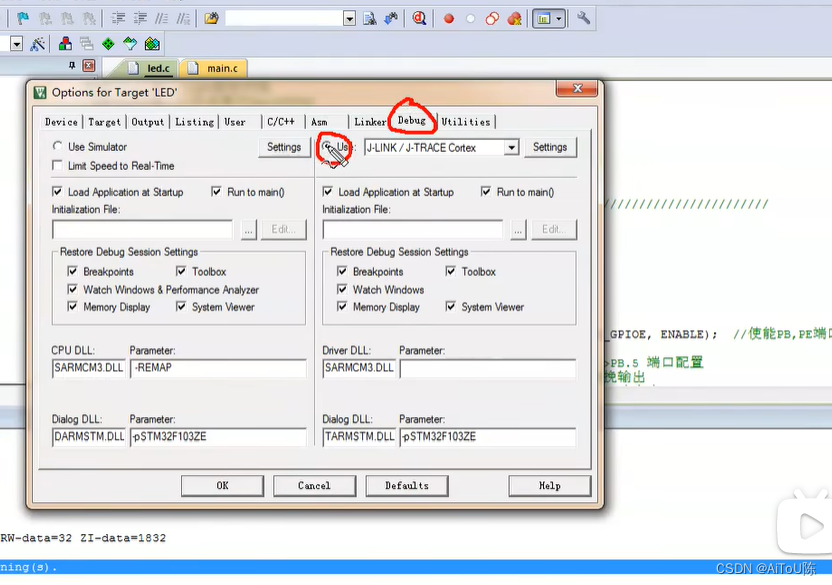The image size is (832, 585).
Task: Close the Options for Target dialog
Action: (x=577, y=89)
